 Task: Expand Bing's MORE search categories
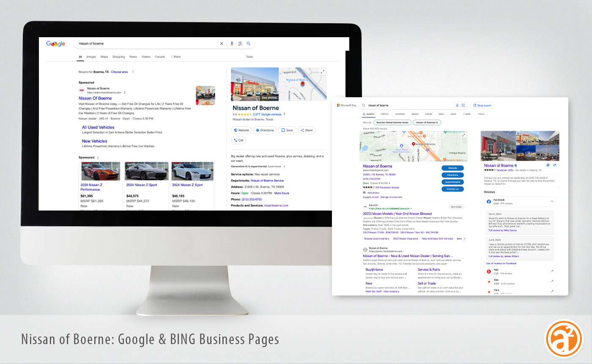(467, 114)
